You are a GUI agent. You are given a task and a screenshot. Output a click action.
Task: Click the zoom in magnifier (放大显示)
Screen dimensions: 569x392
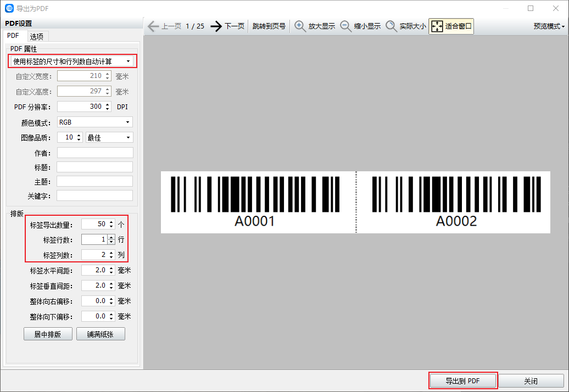point(300,26)
